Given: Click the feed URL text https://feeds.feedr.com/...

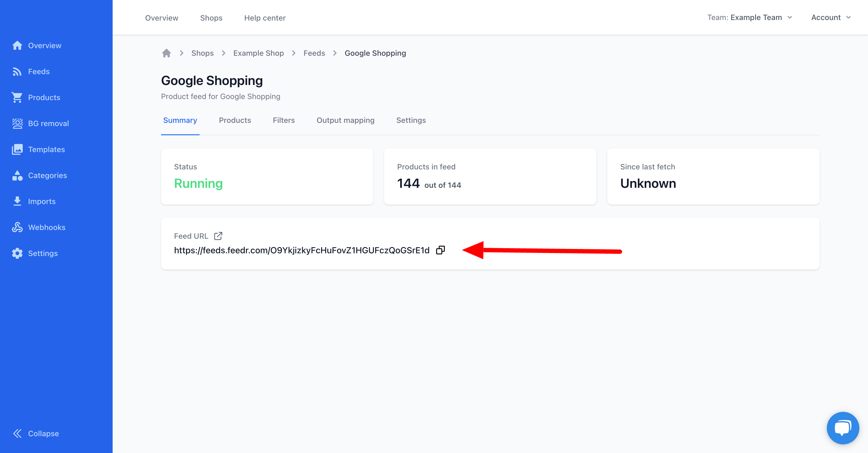Looking at the screenshot, I should pos(302,250).
